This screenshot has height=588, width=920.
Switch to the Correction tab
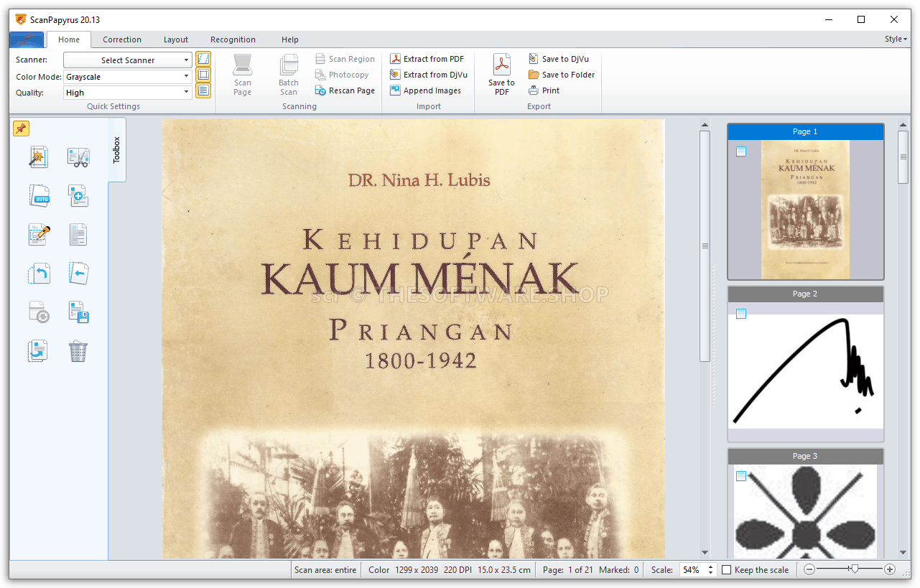point(122,39)
